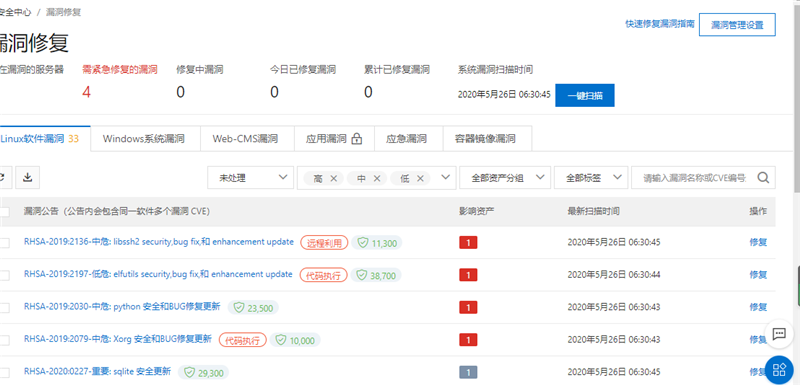
Task: Open RHSA-2019:2136 libssh2 advisory link
Action: tap(159, 242)
